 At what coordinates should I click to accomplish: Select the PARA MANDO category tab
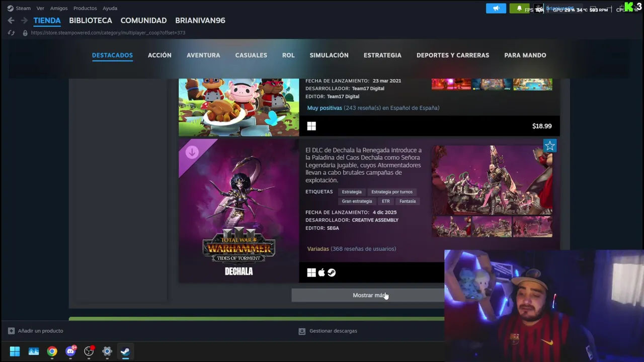[x=525, y=55]
